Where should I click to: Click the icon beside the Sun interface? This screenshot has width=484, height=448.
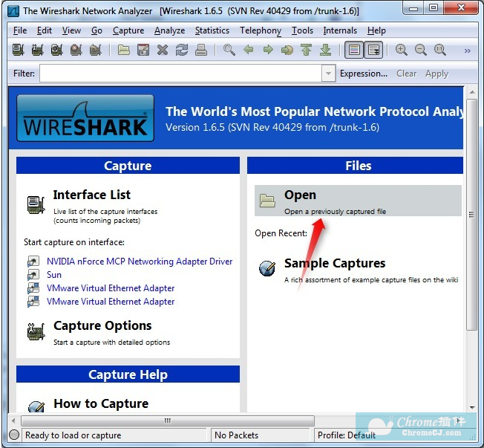[x=33, y=275]
